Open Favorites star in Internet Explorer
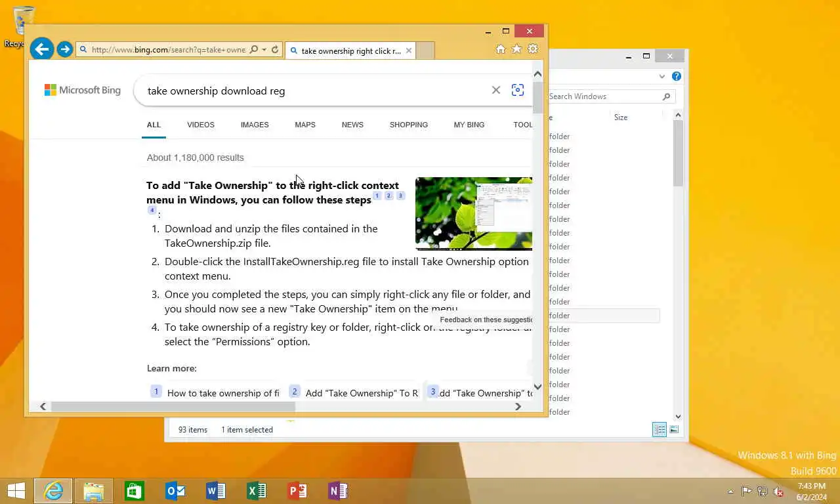840x504 pixels. (516, 49)
